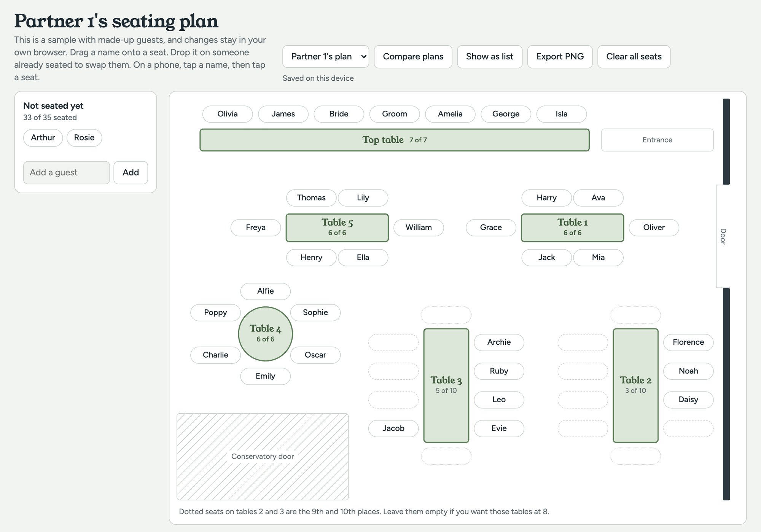The width and height of the screenshot is (761, 532).
Task: Click the Entrance marker box
Action: 657,140
